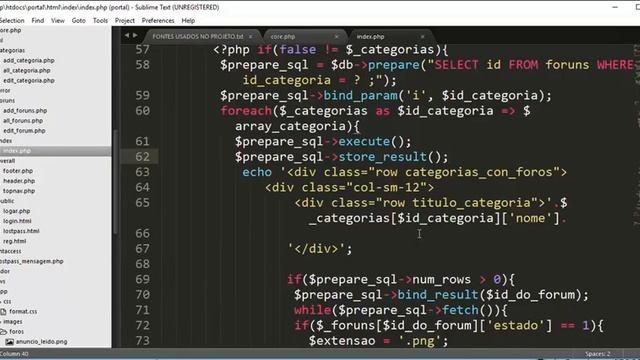The width and height of the screenshot is (640, 360).
Task: Minimize the Sublime Text window
Action: click(615, 7)
